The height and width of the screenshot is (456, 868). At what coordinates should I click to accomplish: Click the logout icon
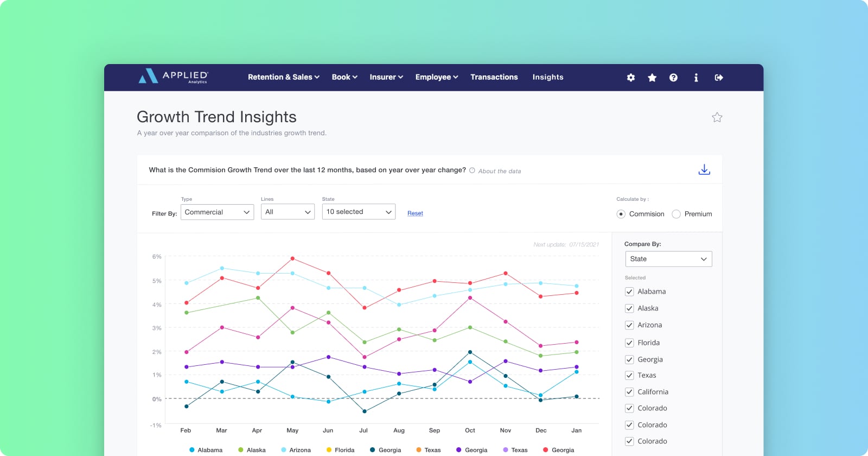click(719, 78)
